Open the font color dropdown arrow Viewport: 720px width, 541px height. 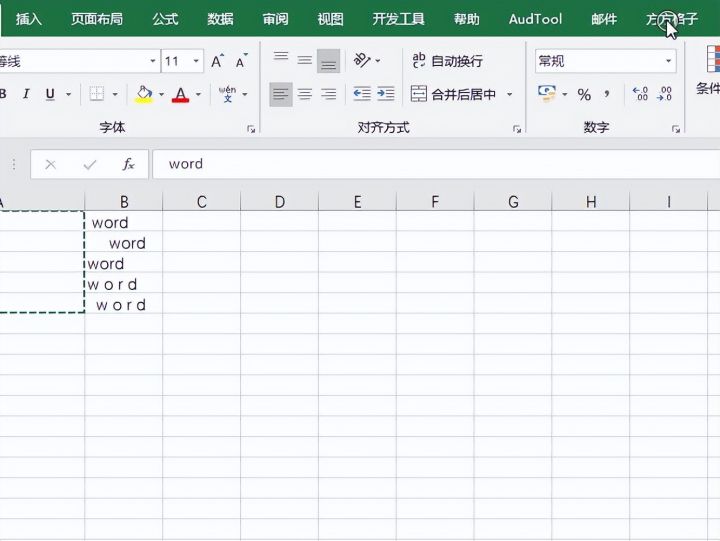198,95
